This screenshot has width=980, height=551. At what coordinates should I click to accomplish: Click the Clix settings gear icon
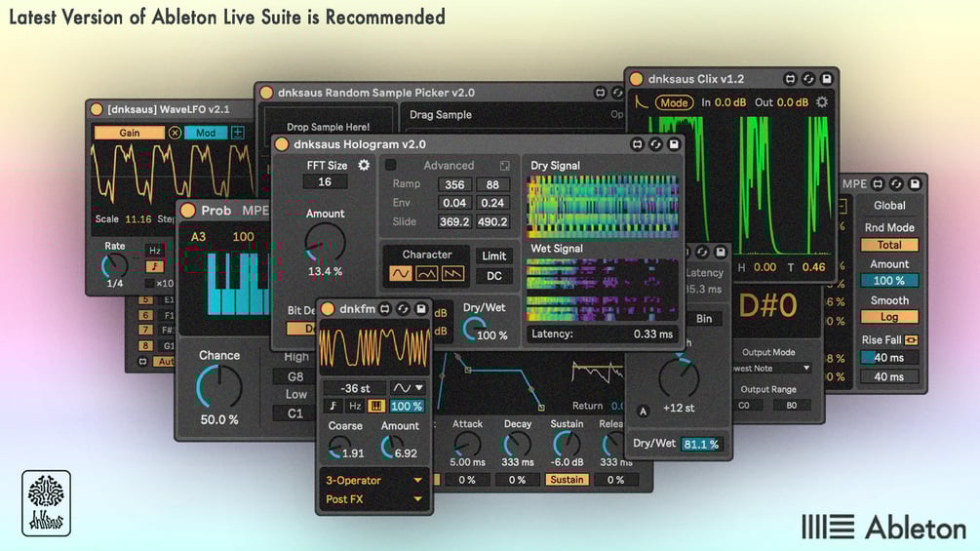coord(822,101)
